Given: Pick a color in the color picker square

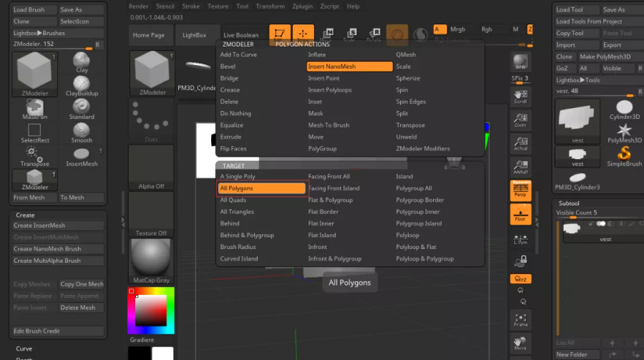Looking at the screenshot, I should click(x=151, y=311).
